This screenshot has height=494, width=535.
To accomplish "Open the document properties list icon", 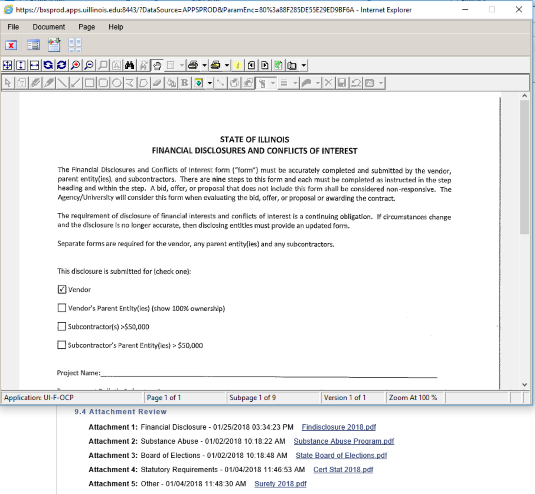I will pos(33,45).
